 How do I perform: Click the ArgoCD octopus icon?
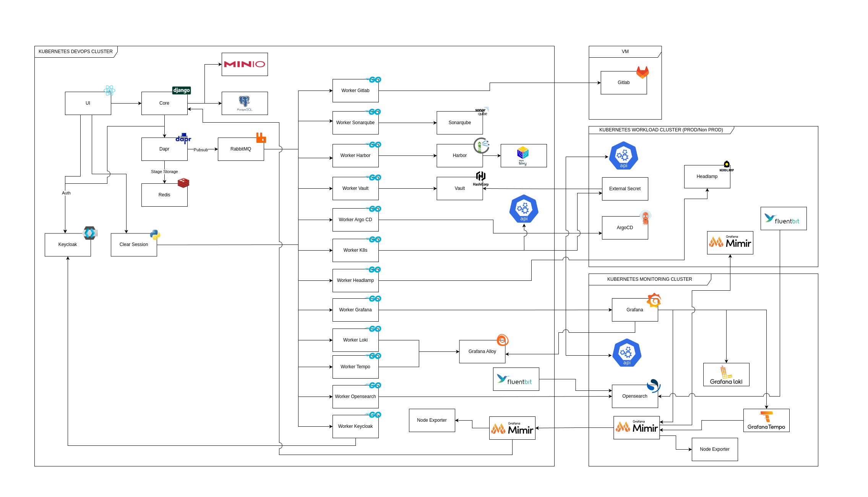pos(646,218)
